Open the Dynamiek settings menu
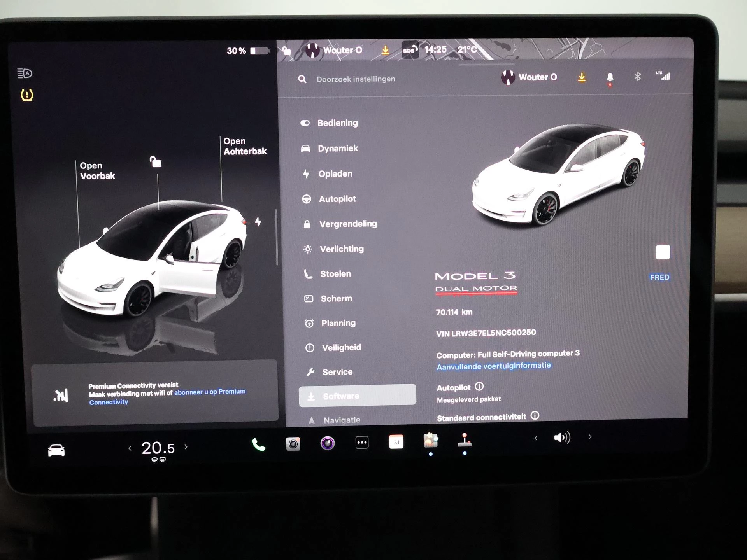The height and width of the screenshot is (560, 747). (x=338, y=148)
